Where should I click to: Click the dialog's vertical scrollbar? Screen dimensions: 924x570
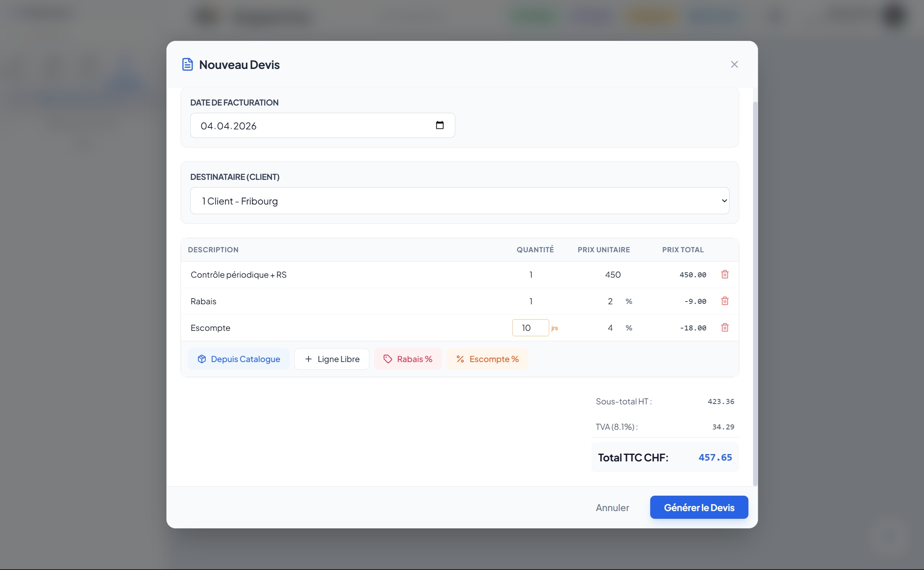point(755,293)
